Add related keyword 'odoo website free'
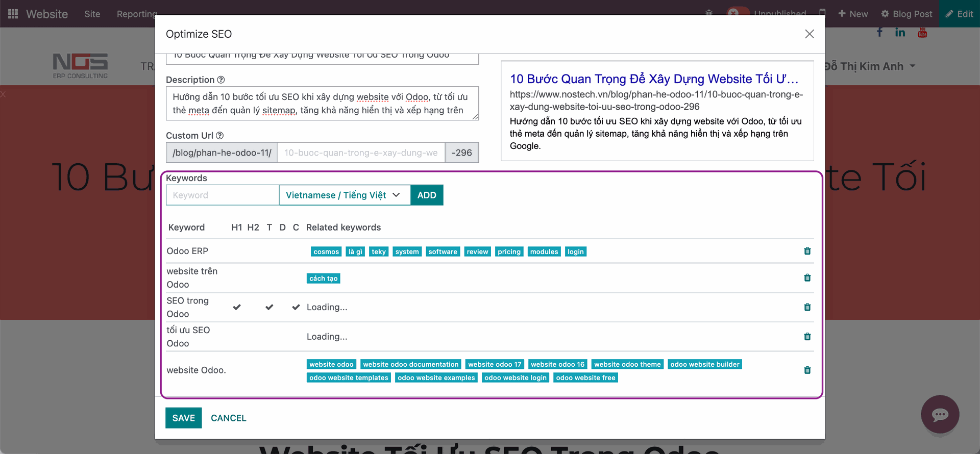This screenshot has height=454, width=980. point(586,377)
